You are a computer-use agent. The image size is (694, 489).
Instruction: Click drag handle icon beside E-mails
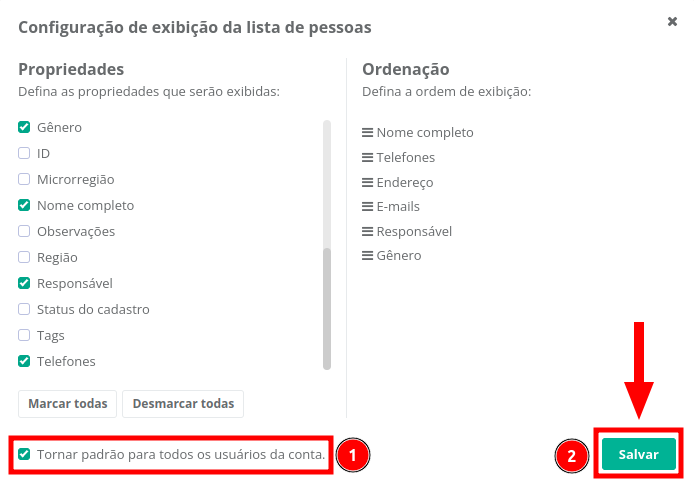pos(367,206)
